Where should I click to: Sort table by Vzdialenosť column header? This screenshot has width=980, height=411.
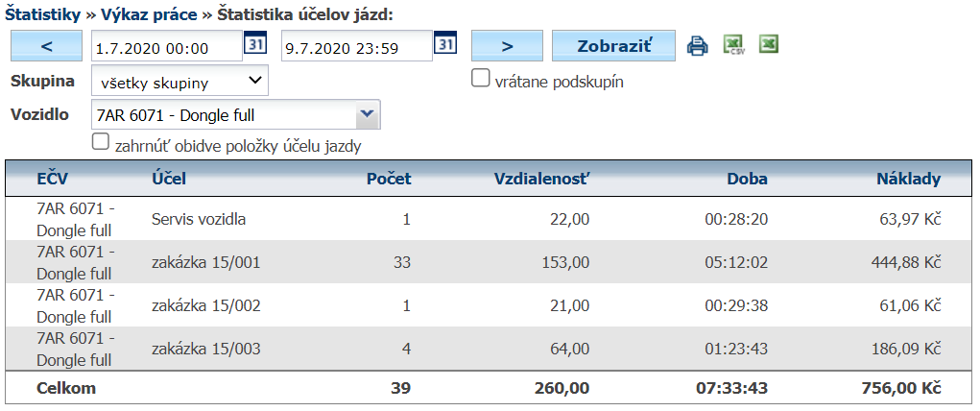pyautogui.click(x=541, y=179)
